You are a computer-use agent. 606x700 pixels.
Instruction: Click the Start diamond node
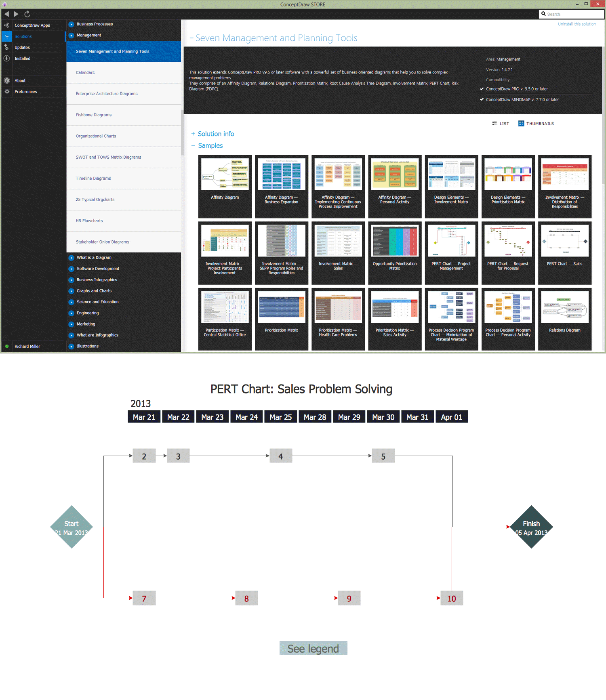click(x=72, y=527)
